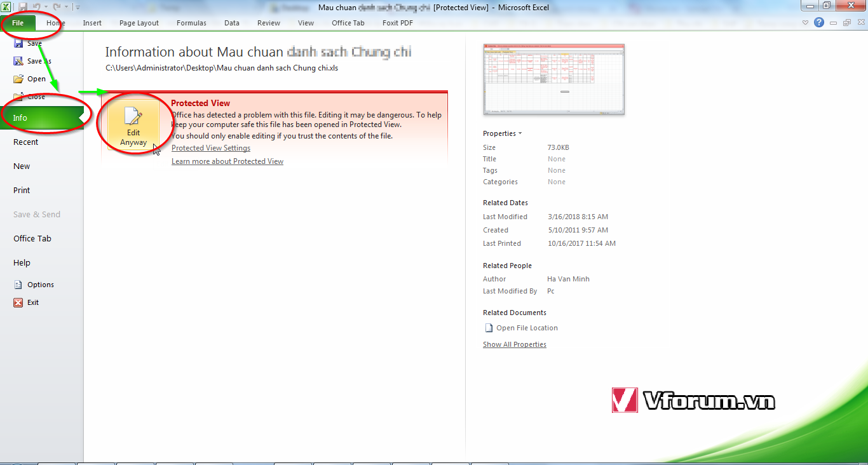This screenshot has width=868, height=465.
Task: Switch to the Page Layout tab
Action: [139, 23]
